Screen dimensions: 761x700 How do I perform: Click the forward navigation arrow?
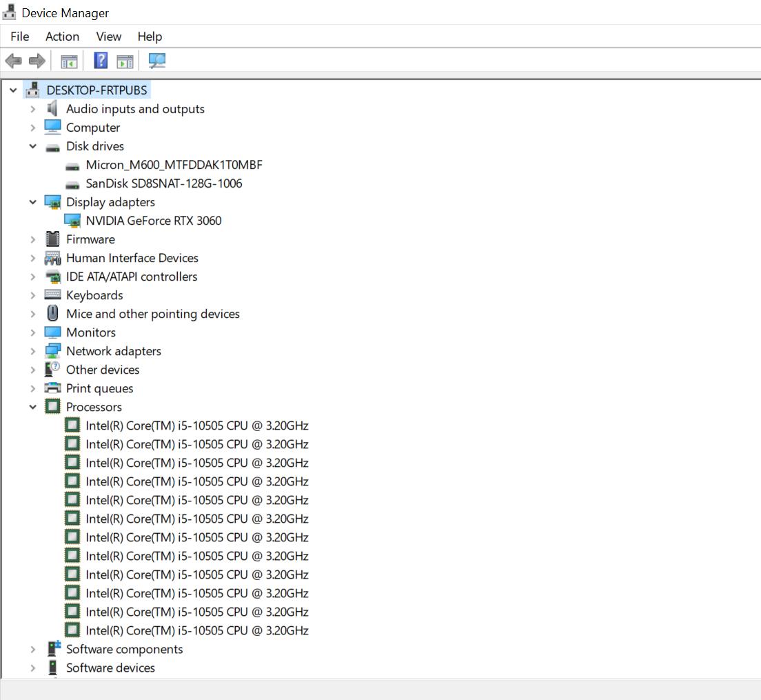click(x=36, y=61)
